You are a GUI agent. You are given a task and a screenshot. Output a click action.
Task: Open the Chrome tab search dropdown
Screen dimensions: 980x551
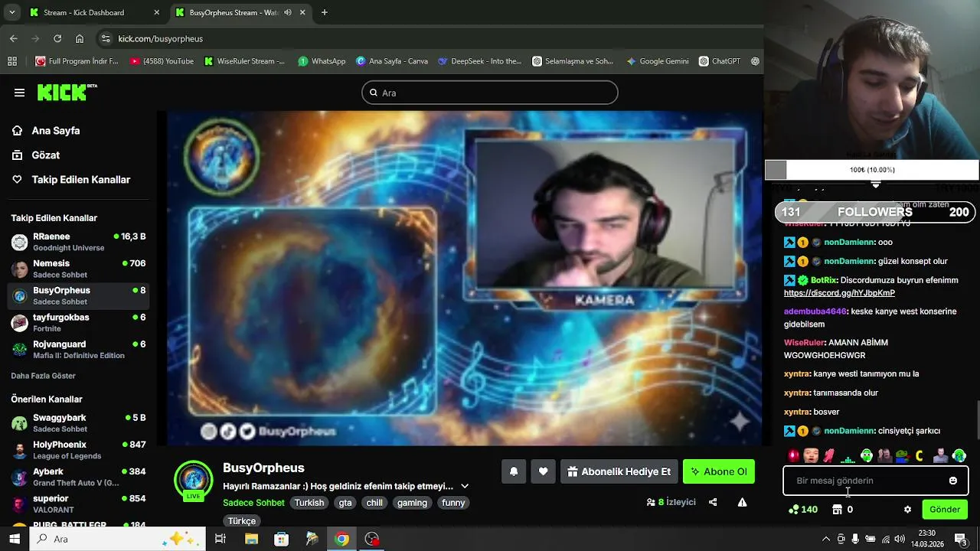tap(11, 12)
